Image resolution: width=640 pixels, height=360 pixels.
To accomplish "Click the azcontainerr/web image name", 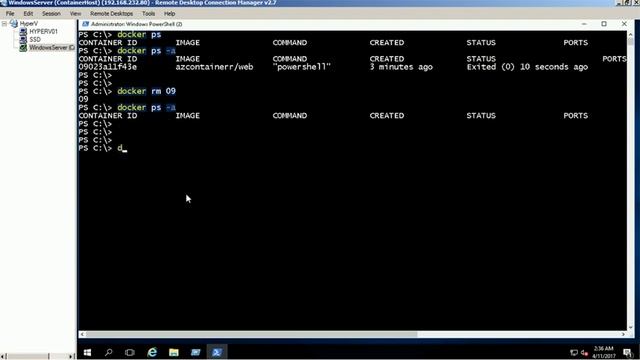I will (214, 67).
